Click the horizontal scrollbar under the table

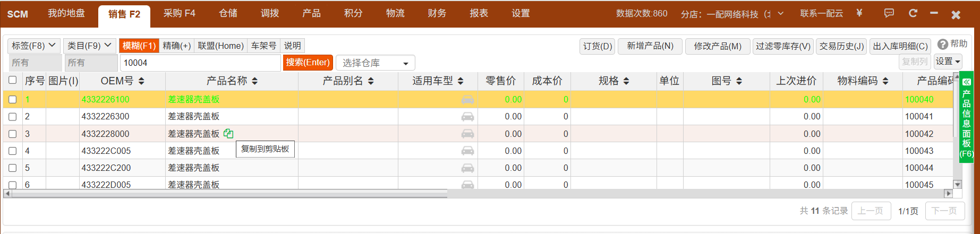coord(228,194)
